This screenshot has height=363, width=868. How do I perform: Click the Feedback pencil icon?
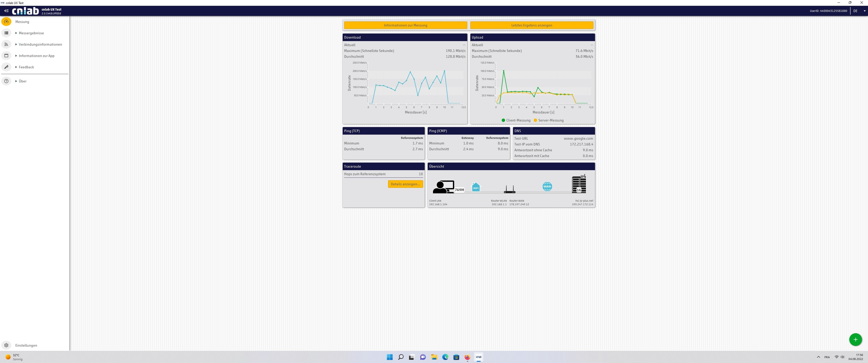[6, 67]
